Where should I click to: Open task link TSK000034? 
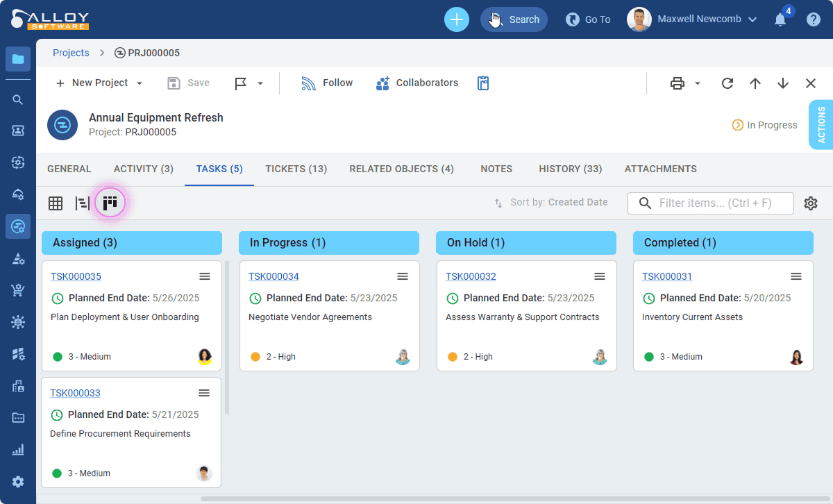(x=274, y=276)
